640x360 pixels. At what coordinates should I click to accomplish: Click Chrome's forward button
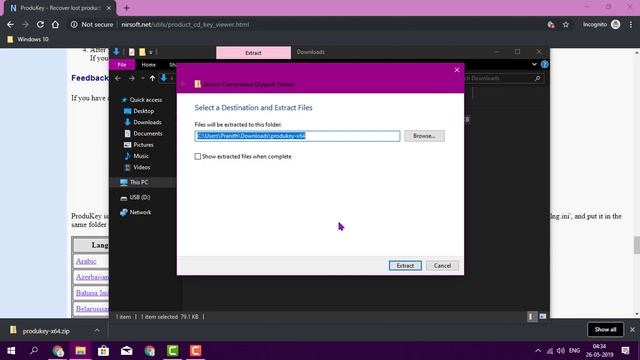[25, 24]
